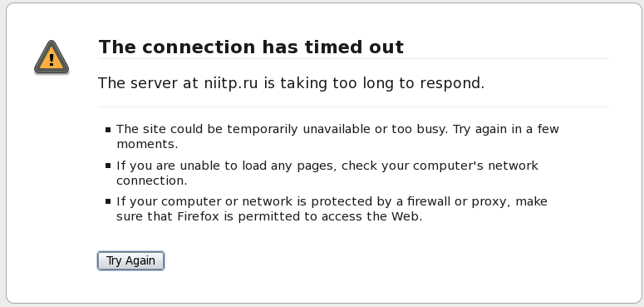Click the sentence 'is taking too long to respond'
644x307 pixels.
[x=374, y=83]
